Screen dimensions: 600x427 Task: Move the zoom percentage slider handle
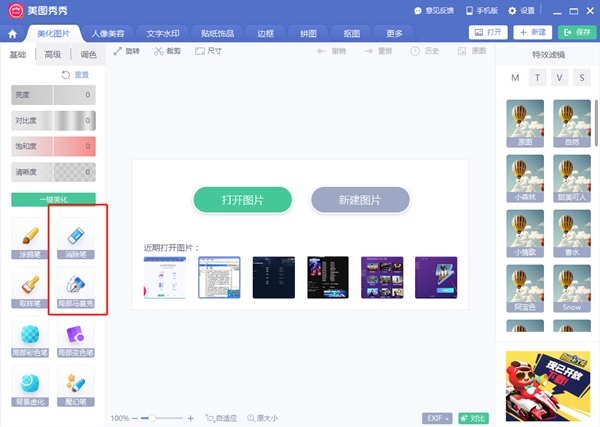click(x=152, y=418)
